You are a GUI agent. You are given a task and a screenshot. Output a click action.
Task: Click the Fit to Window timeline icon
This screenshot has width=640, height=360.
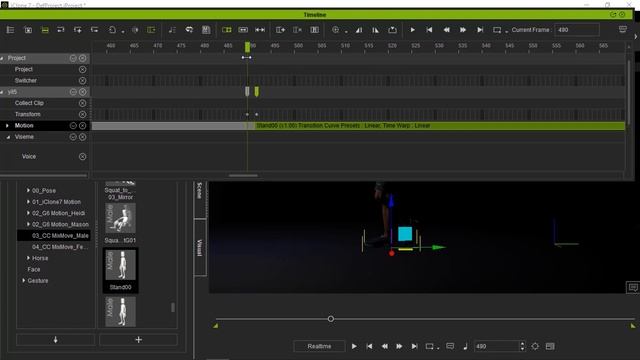28,30
